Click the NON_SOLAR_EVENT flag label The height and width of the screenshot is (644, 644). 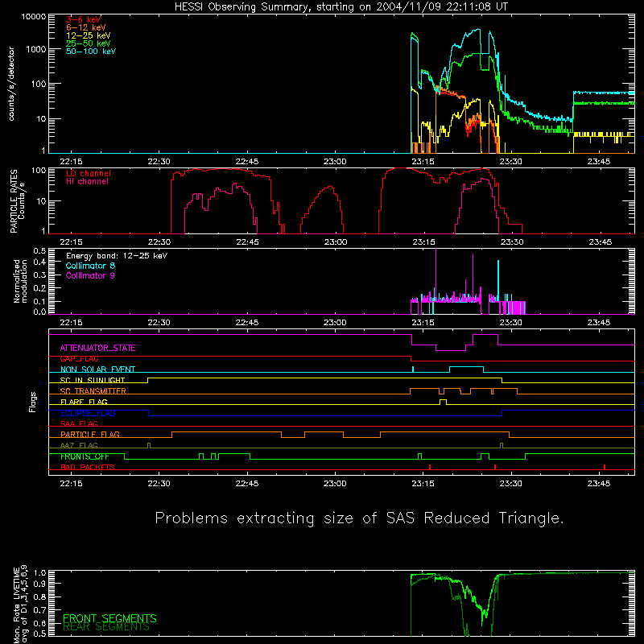click(97, 369)
